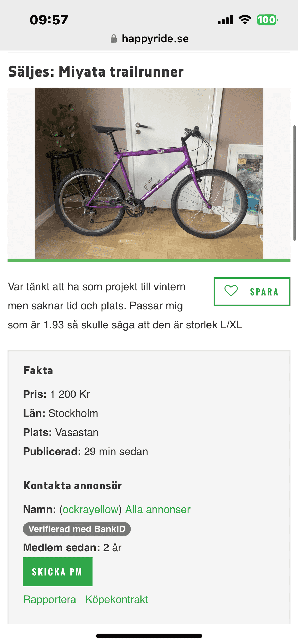Select the price text "1 200 Kr"
This screenshot has height=644, width=298.
point(70,394)
